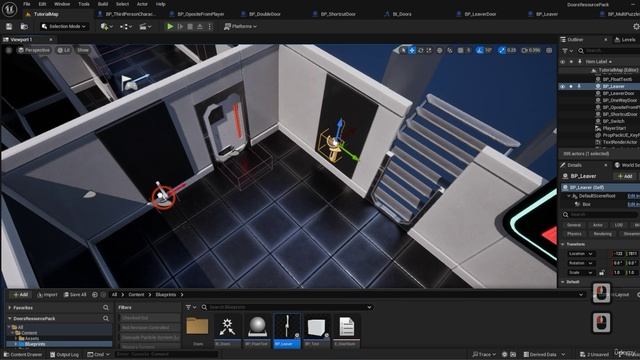
Task: Click the Search Blueprints input field
Action: coord(287,307)
